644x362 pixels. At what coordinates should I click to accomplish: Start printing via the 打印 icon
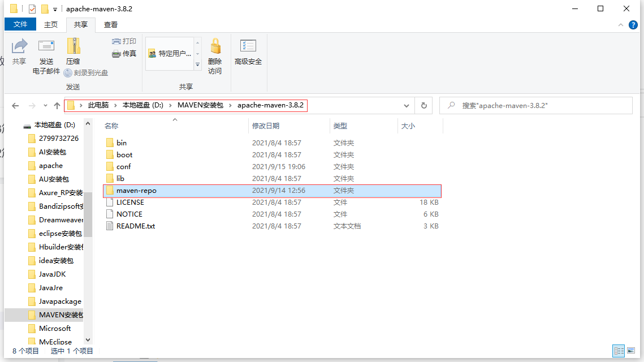coord(124,41)
